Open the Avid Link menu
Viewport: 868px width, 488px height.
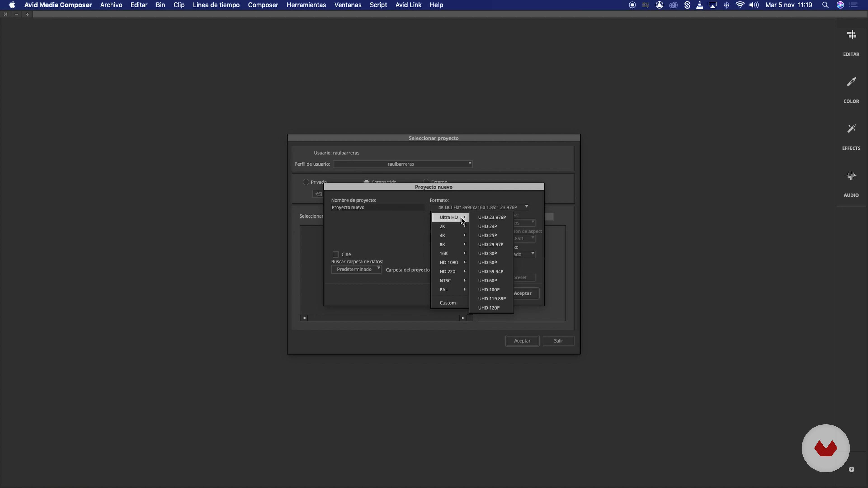coord(408,5)
